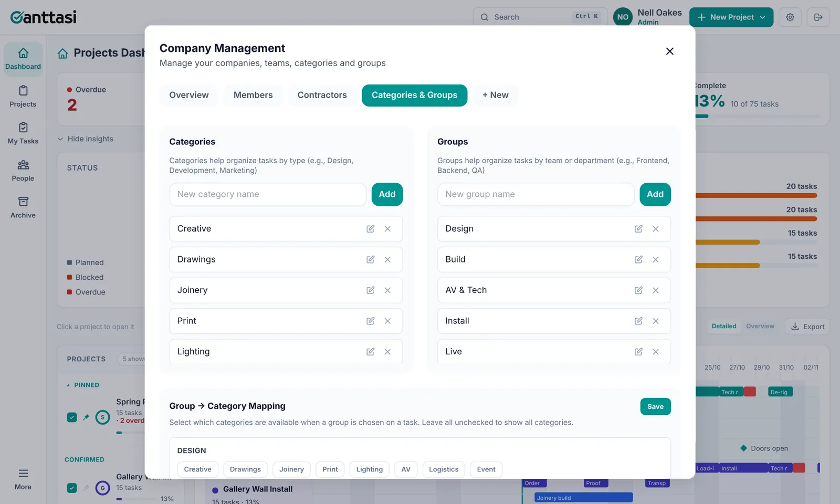Viewport: 840px width, 504px height.
Task: Uncheck the Gallery Wall project checkbox
Action: coord(72,488)
